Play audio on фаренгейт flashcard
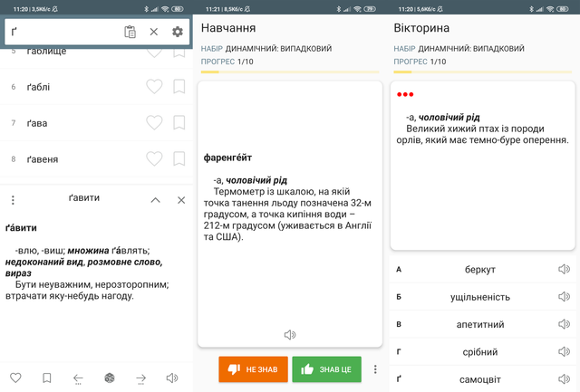This screenshot has height=392, width=580. pos(290,335)
